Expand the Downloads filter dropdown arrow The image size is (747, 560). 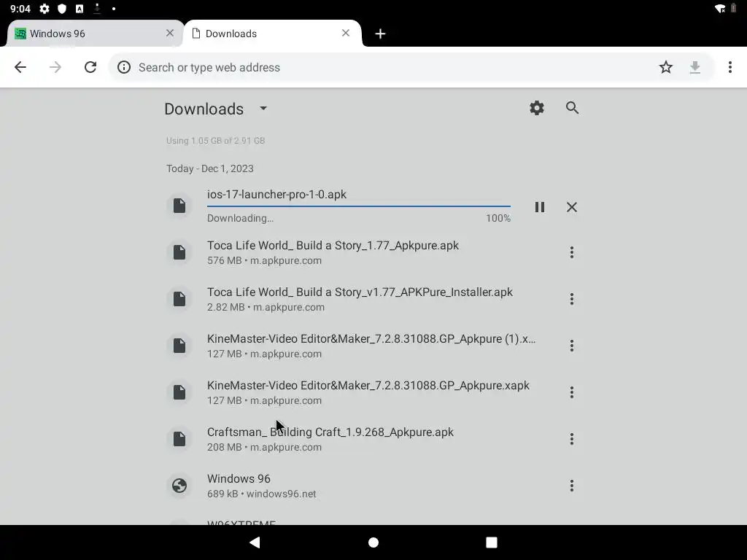pyautogui.click(x=263, y=108)
